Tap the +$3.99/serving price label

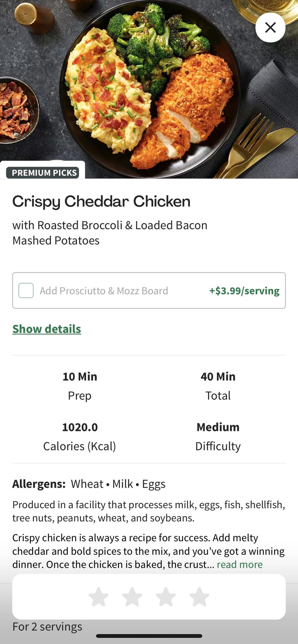[x=244, y=291]
